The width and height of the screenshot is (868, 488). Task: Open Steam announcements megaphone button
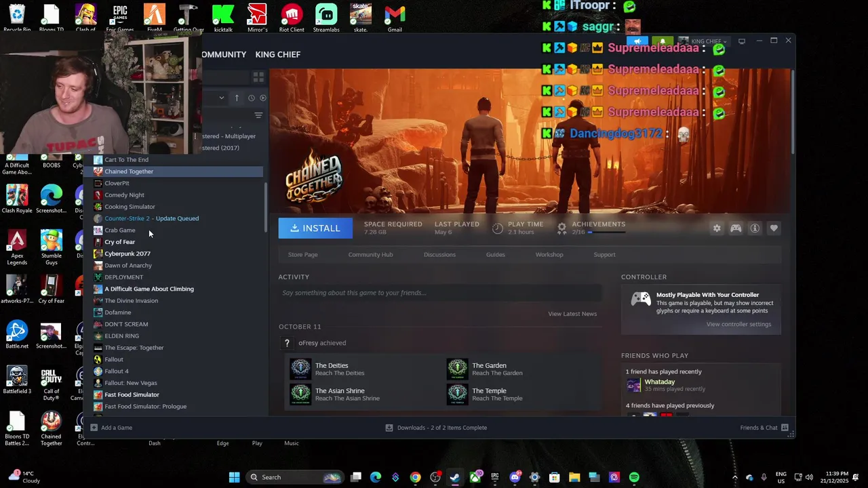637,41
